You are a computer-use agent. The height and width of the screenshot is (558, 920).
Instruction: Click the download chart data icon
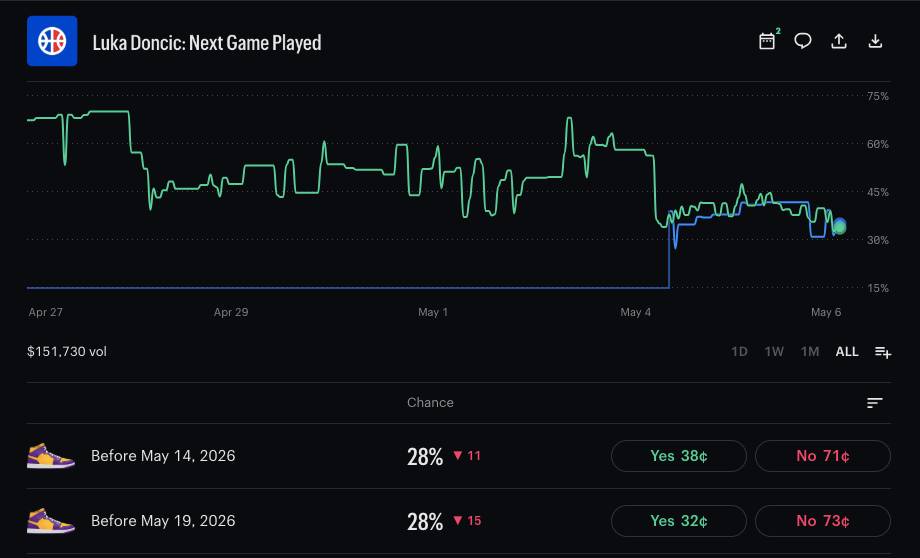875,41
